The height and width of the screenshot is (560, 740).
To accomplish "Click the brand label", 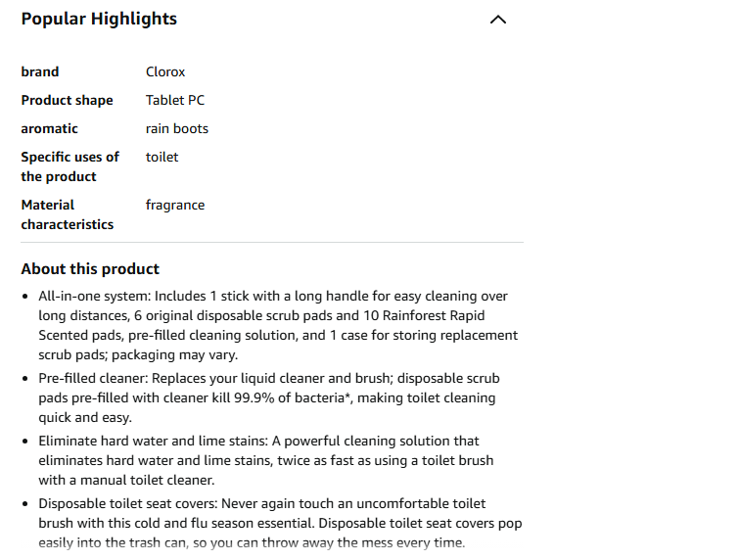I will 40,71.
